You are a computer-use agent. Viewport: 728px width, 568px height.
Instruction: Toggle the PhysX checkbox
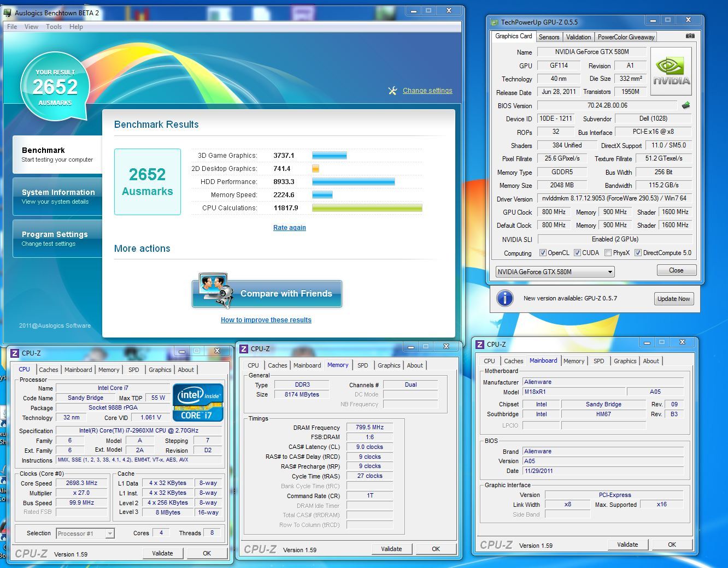click(x=608, y=253)
